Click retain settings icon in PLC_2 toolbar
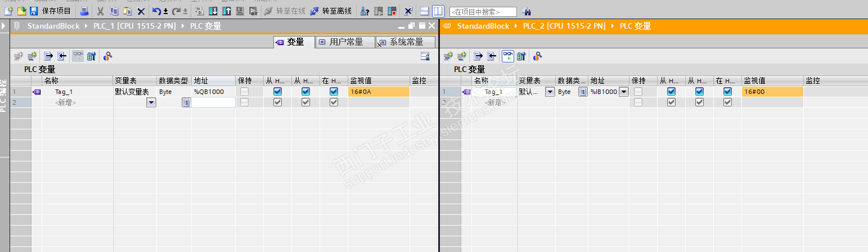 [521, 56]
